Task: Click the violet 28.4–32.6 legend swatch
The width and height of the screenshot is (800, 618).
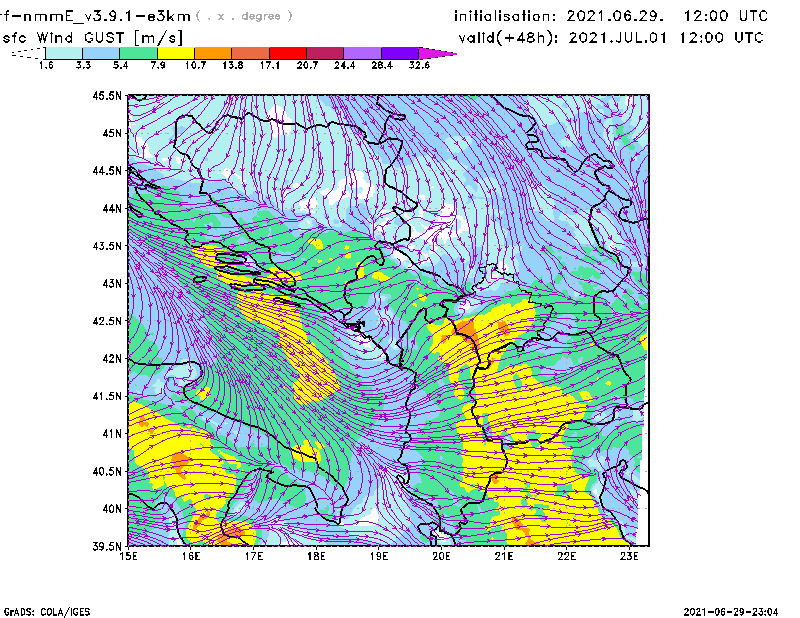Action: tap(399, 53)
